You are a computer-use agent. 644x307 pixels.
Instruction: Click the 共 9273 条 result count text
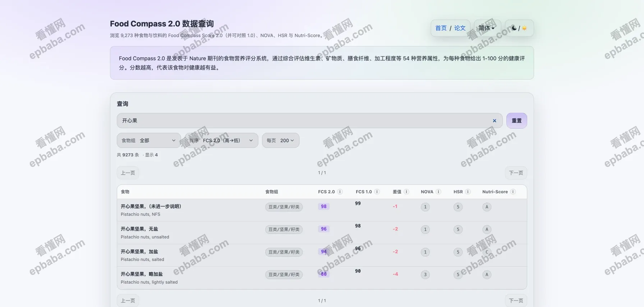(128, 155)
